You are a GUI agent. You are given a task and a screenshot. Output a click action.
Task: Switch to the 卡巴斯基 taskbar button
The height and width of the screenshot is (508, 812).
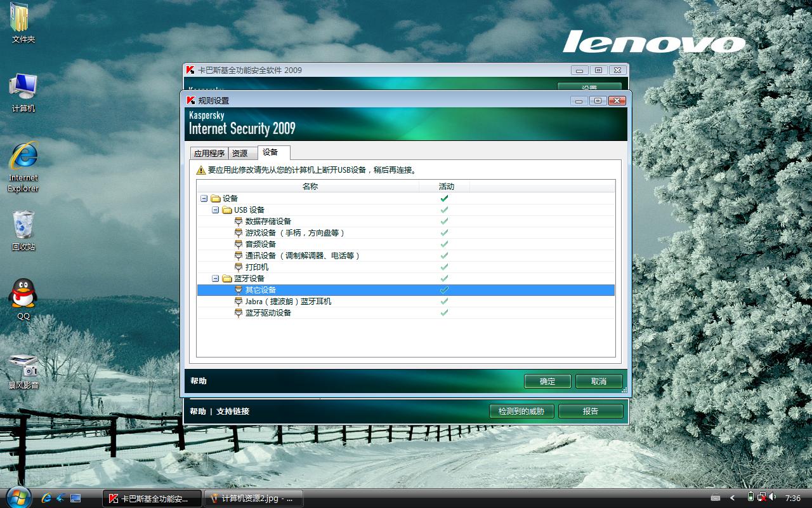[x=152, y=498]
